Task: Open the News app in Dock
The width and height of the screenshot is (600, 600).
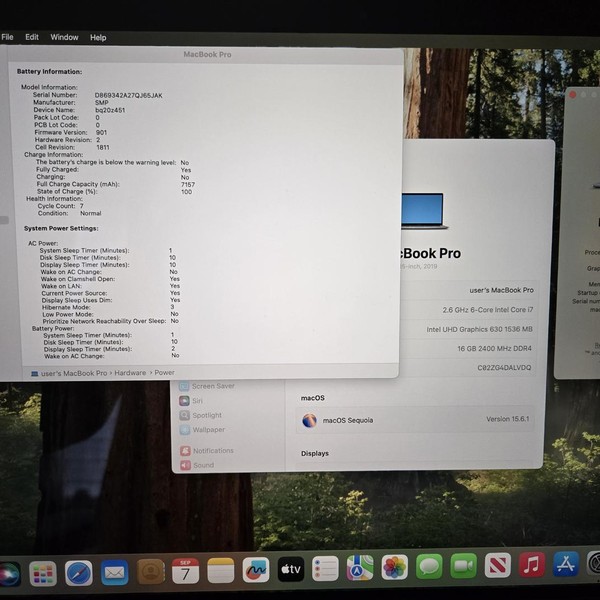Action: coord(497,565)
